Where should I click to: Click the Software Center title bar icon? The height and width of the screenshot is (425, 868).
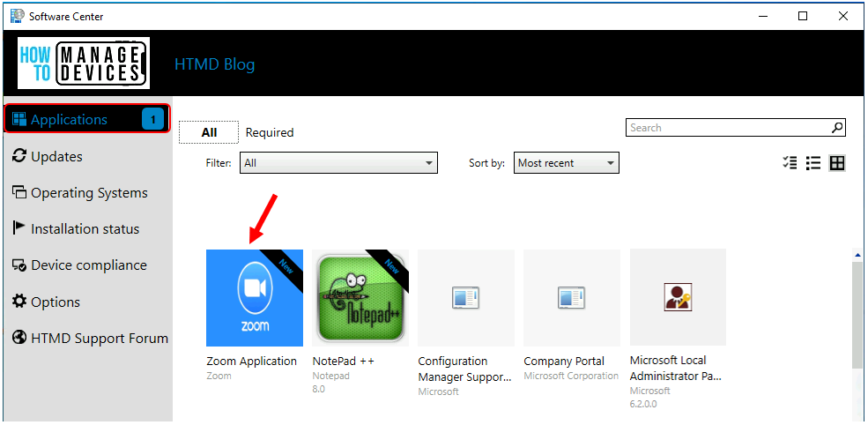click(x=17, y=16)
